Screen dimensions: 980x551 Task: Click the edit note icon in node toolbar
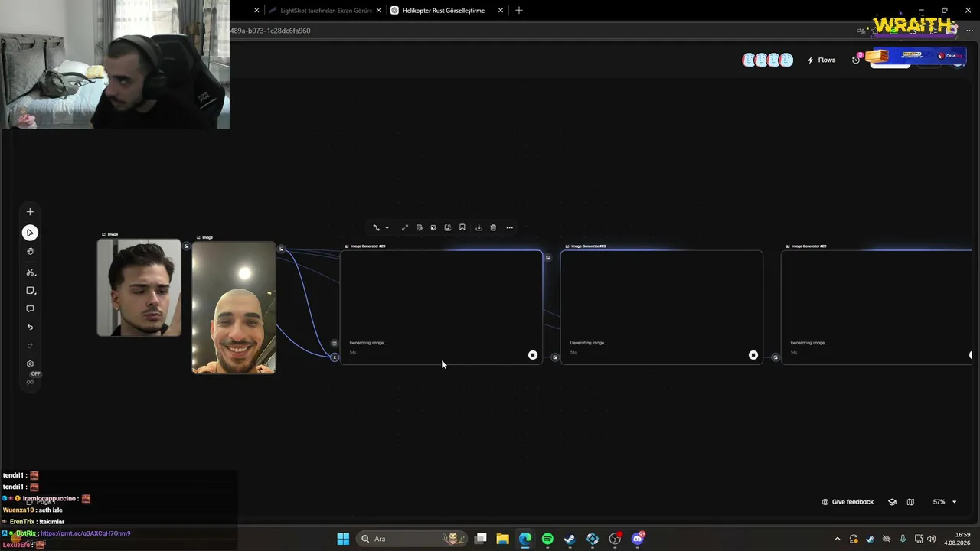coord(420,227)
